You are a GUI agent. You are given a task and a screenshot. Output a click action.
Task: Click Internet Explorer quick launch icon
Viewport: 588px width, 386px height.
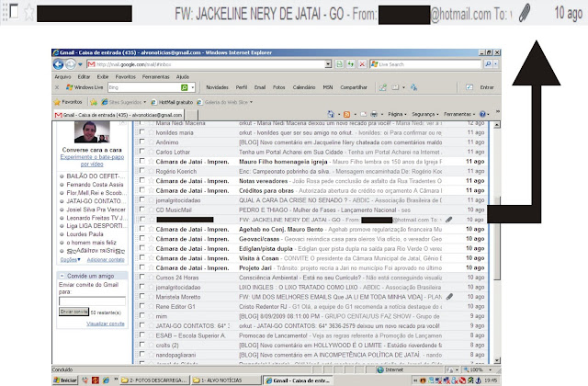[x=107, y=380]
